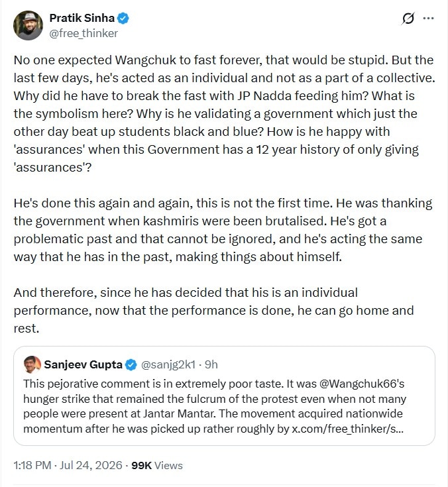Viewport: 448px width, 487px height.
Task: Open the three-dot more options menu
Action: click(428, 19)
